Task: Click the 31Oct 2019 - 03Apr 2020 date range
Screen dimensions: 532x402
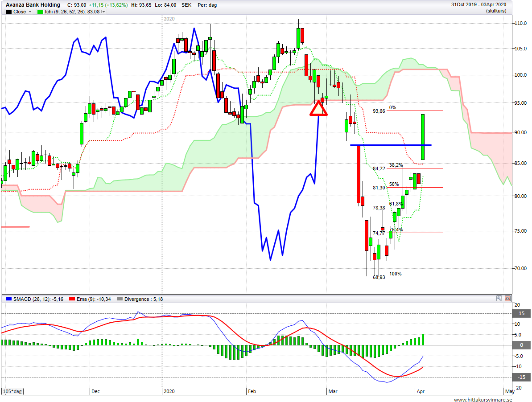Action: [x=478, y=5]
